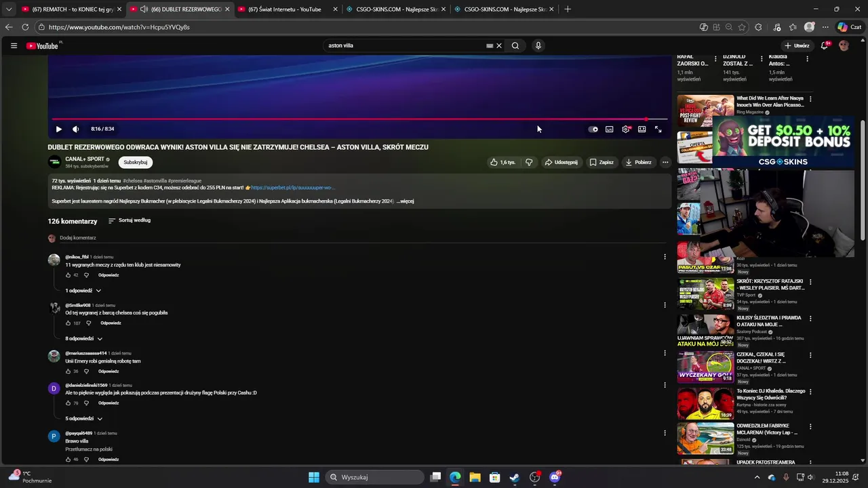Go to YouTube home via the logo

tap(43, 46)
